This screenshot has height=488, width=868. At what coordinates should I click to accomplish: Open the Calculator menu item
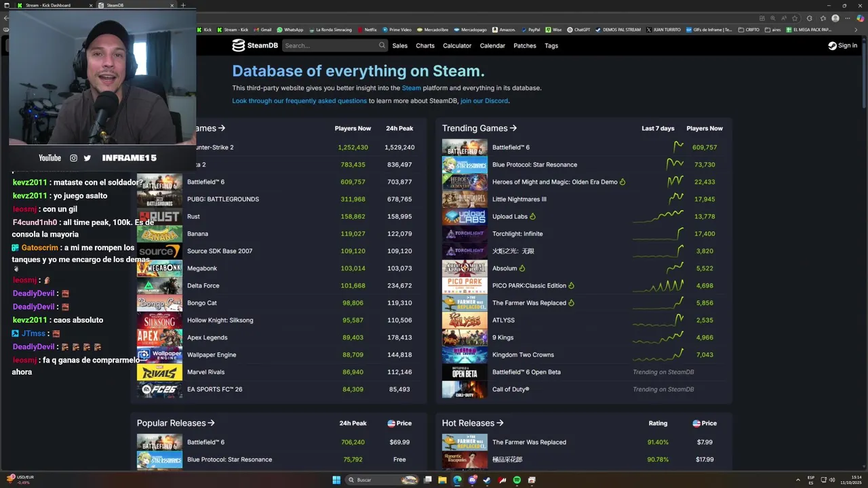coord(457,45)
